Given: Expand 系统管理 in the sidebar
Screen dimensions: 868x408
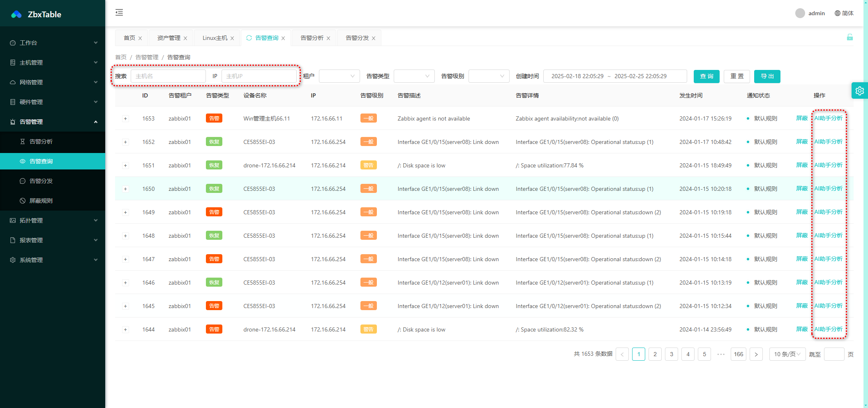Looking at the screenshot, I should (x=53, y=260).
